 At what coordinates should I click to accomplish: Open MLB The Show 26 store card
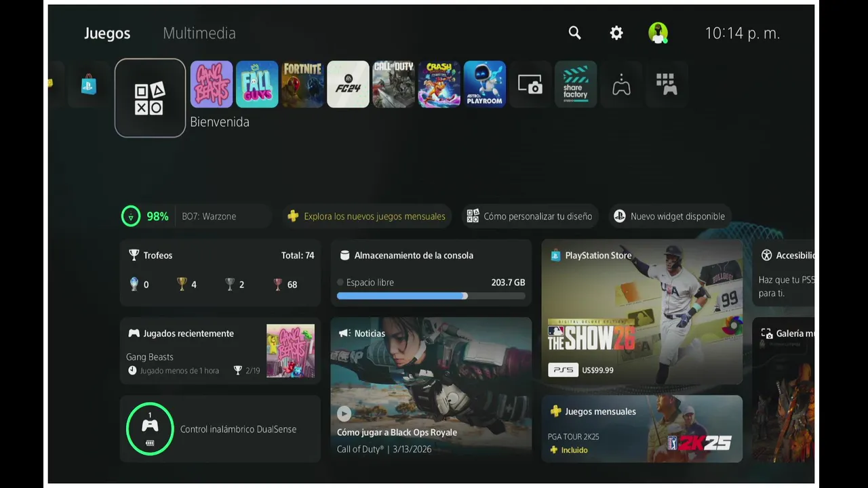(x=642, y=312)
